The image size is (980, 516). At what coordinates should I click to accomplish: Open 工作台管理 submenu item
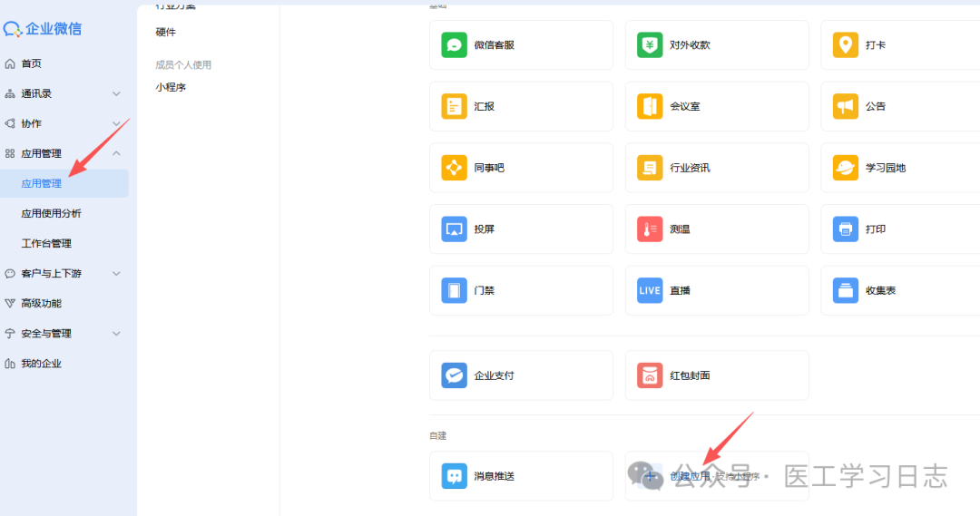click(x=46, y=244)
